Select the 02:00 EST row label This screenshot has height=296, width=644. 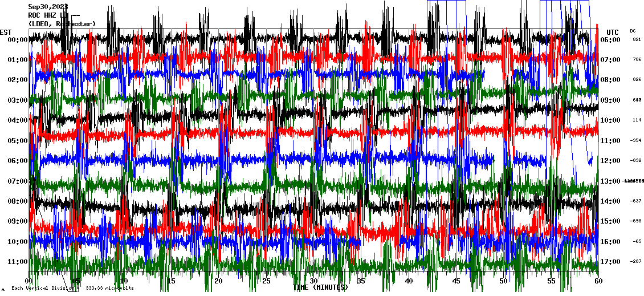point(18,80)
